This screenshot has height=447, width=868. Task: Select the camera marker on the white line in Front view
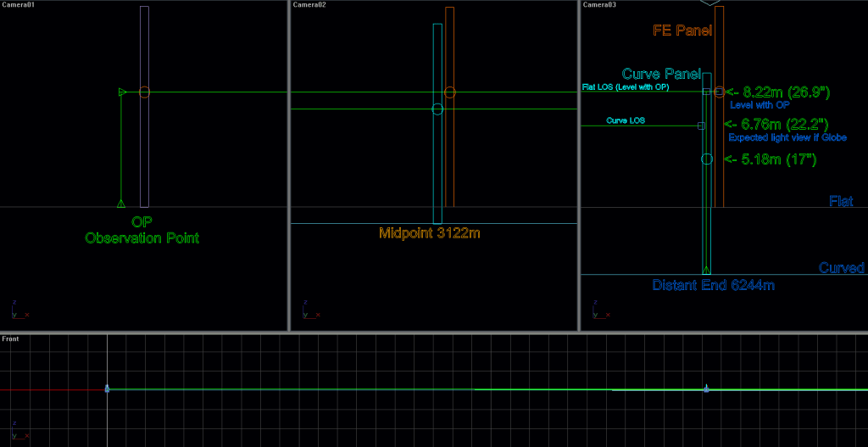click(107, 388)
